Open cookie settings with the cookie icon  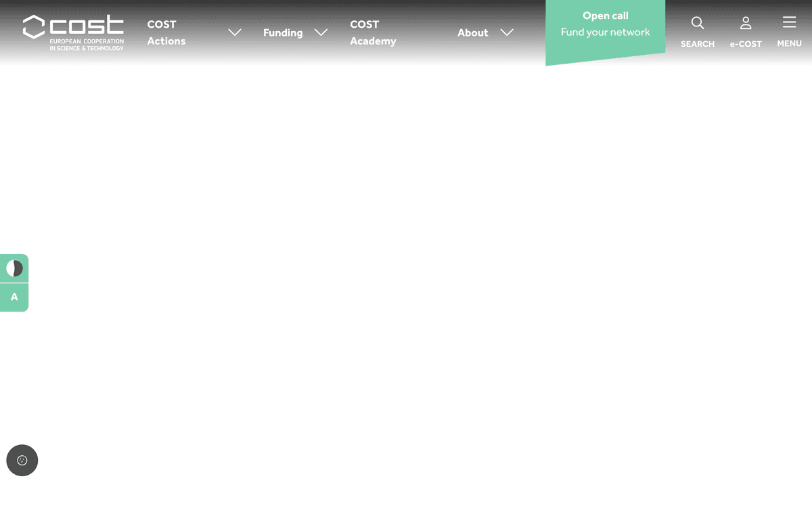click(22, 461)
